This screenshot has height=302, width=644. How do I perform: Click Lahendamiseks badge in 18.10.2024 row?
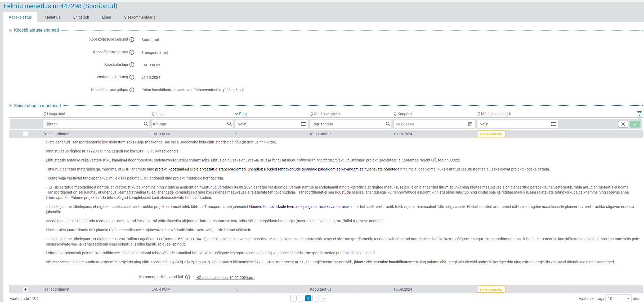tap(491, 134)
